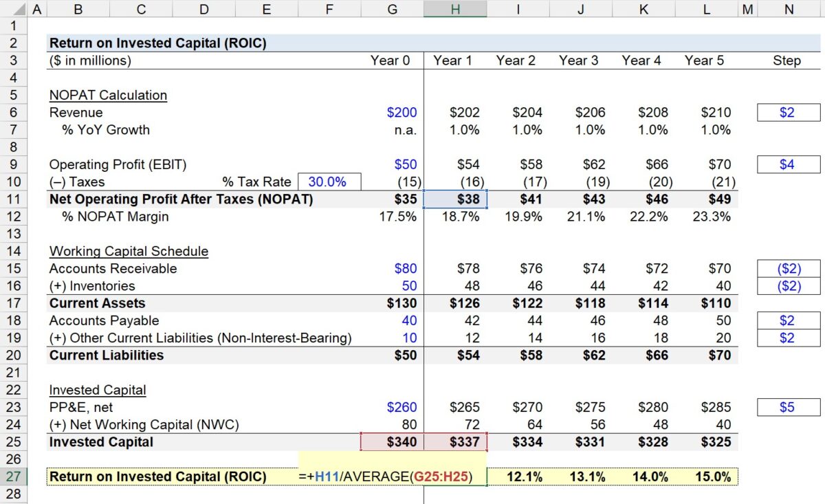This screenshot has width=825, height=504.
Task: Click row 27 header
Action: (13, 476)
